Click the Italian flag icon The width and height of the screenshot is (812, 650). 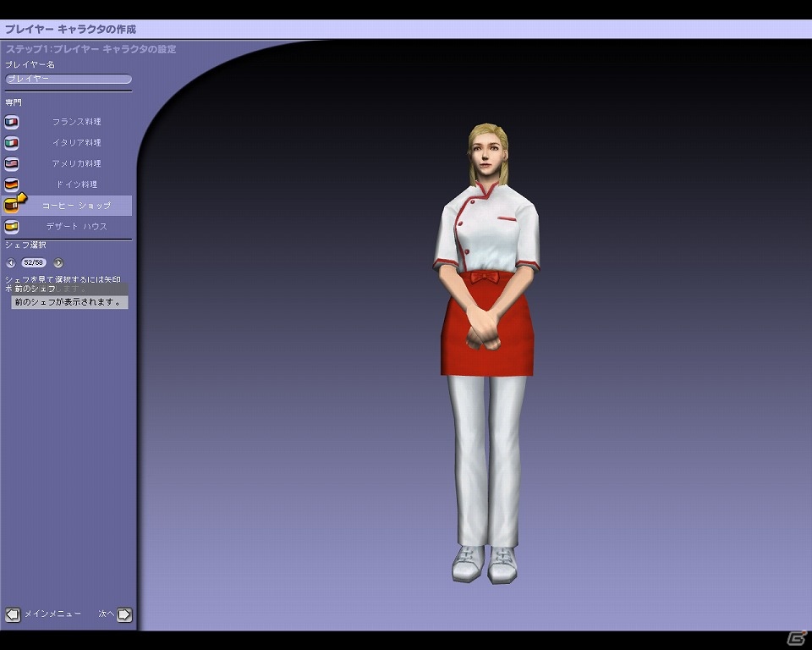(11, 142)
